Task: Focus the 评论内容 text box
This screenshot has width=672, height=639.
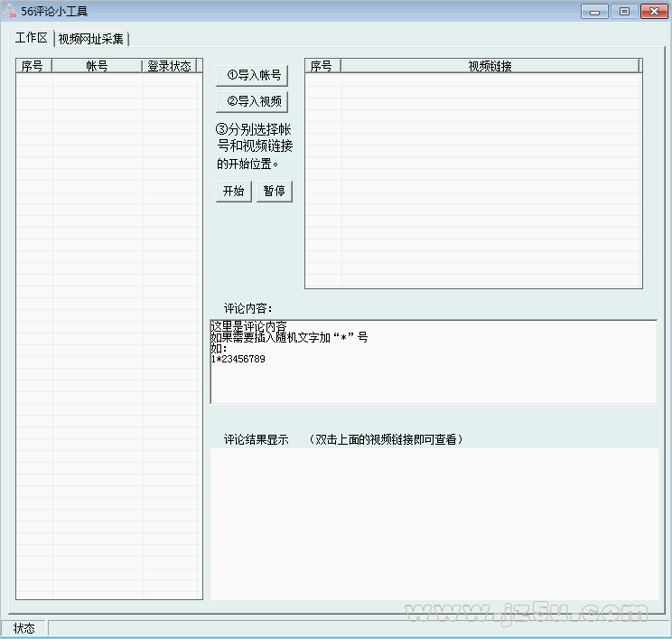Action: (x=434, y=362)
